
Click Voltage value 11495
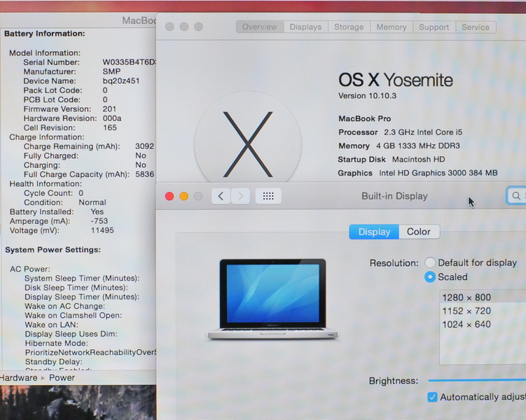(x=102, y=230)
